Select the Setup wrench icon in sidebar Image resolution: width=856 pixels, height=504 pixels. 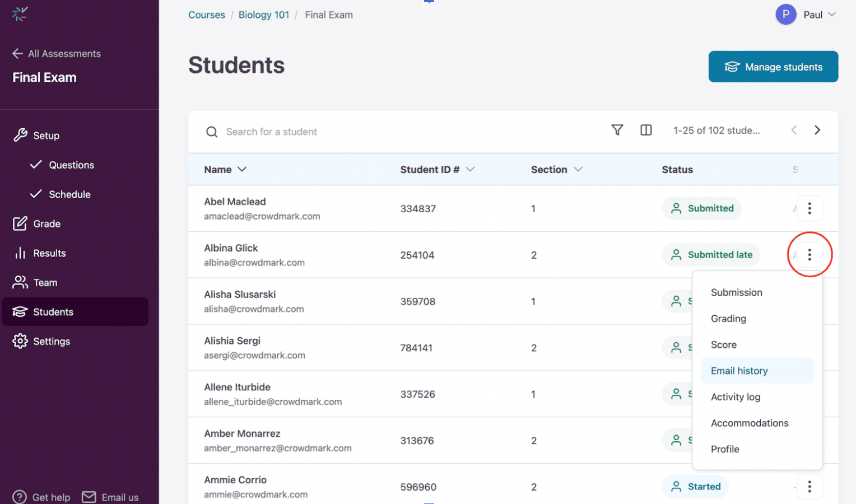point(20,135)
